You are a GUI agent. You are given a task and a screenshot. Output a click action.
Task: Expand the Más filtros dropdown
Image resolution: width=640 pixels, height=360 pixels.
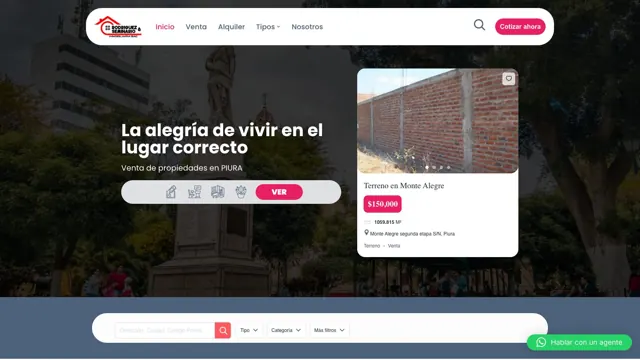[329, 330]
